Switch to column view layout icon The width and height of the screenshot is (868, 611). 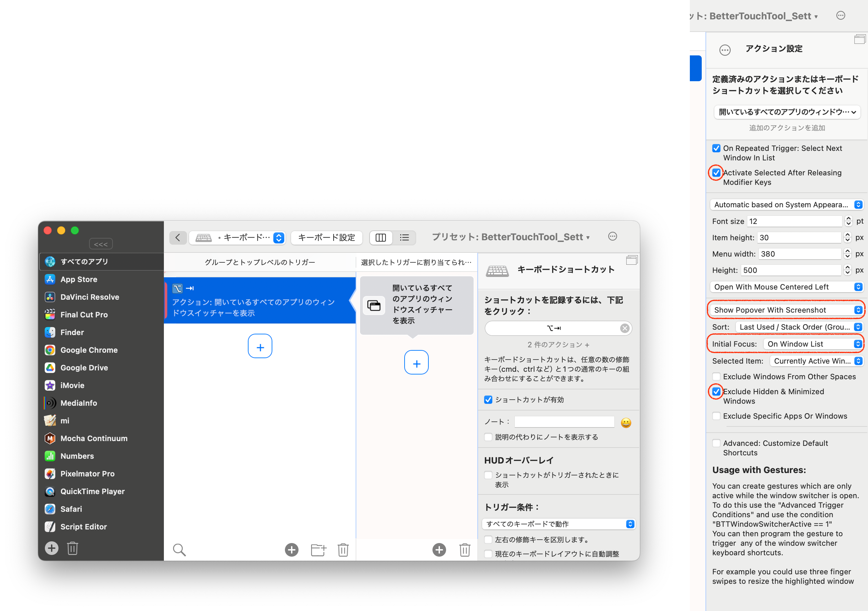pyautogui.click(x=381, y=237)
